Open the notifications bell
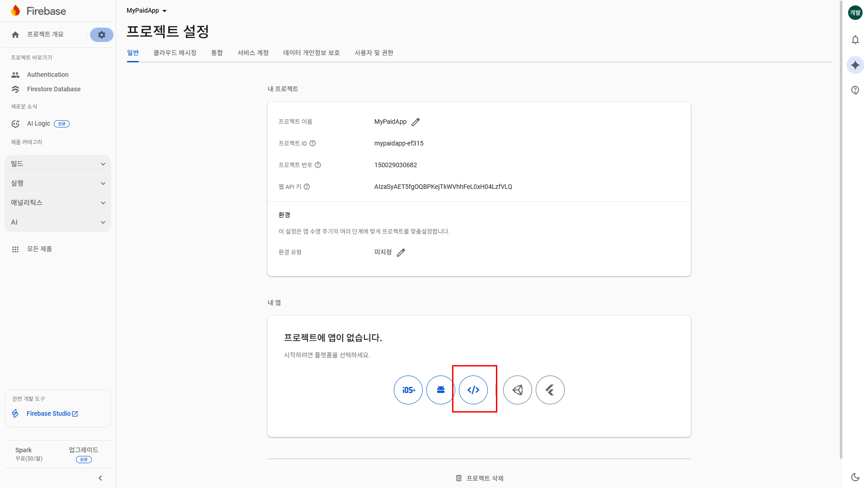868x488 pixels. point(855,40)
